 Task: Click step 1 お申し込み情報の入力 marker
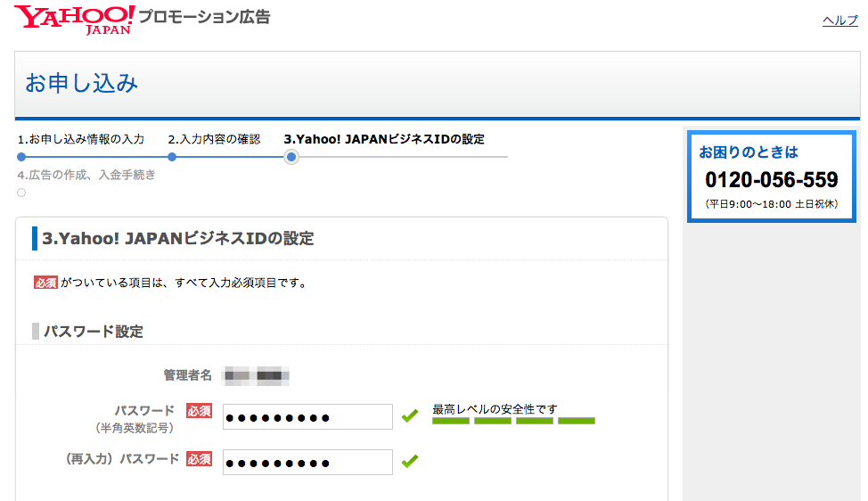(x=21, y=157)
